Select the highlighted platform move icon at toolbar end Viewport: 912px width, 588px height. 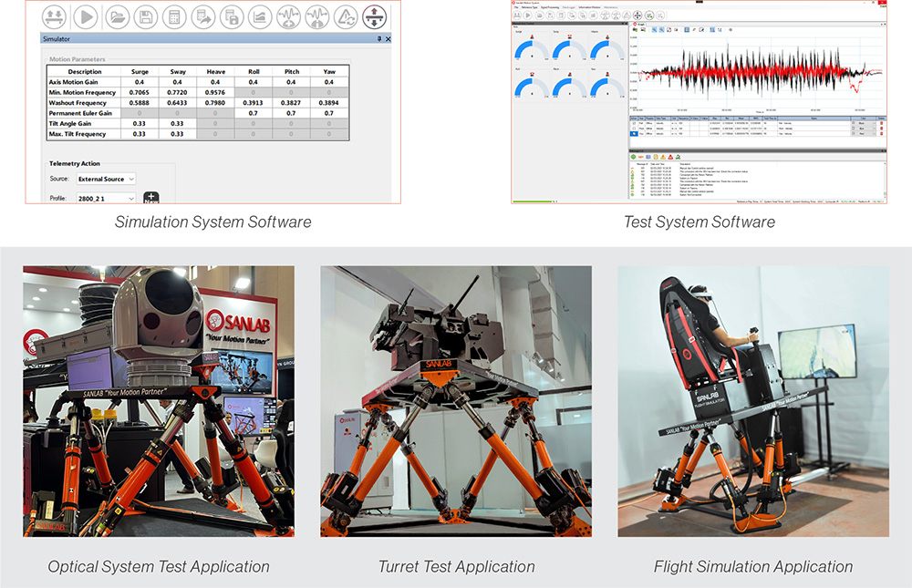tap(374, 16)
